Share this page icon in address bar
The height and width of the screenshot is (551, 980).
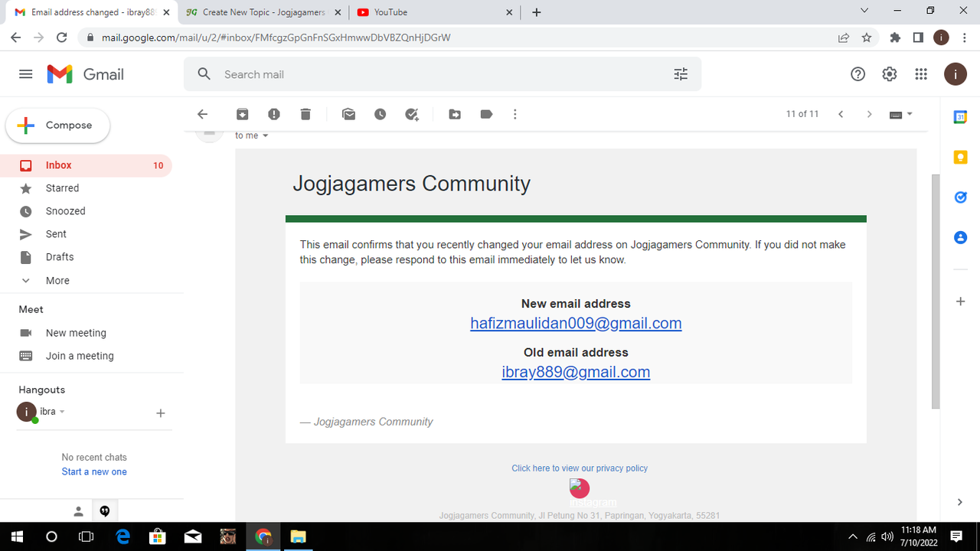coord(844,37)
